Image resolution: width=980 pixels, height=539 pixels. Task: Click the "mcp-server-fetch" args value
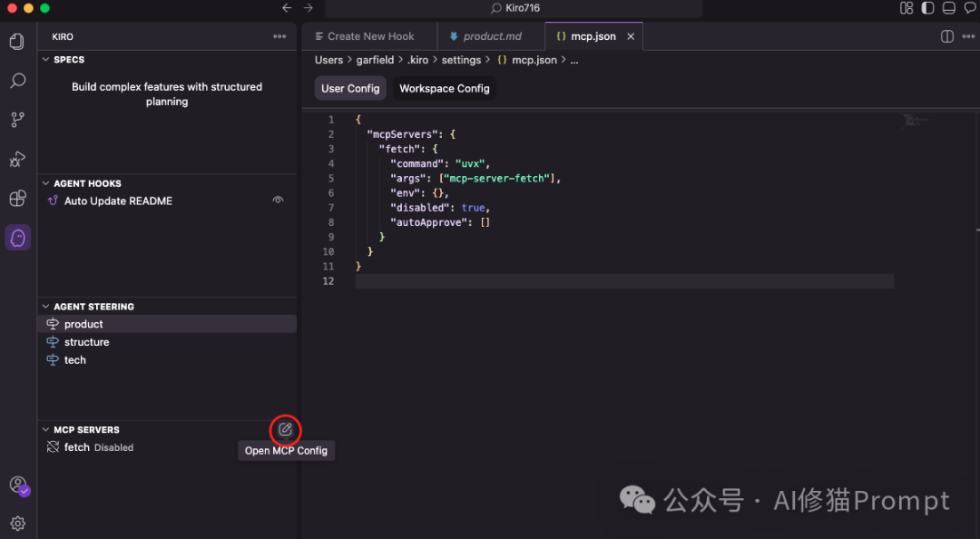coord(499,178)
